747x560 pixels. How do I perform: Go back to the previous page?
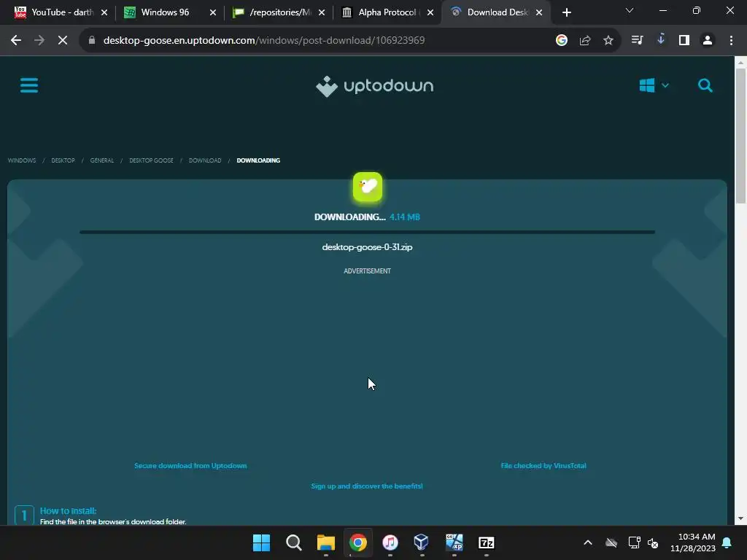(x=16, y=41)
